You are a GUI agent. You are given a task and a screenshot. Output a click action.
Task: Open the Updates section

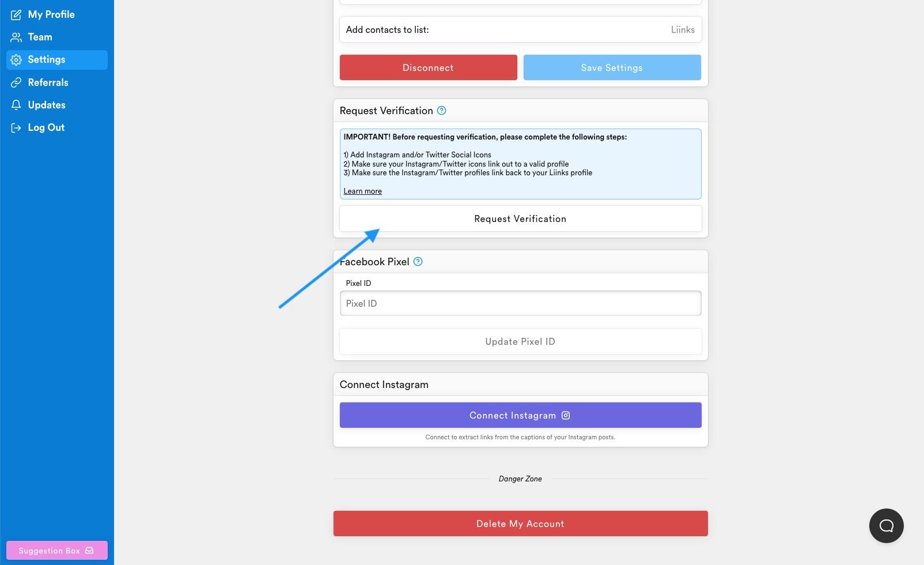47,105
